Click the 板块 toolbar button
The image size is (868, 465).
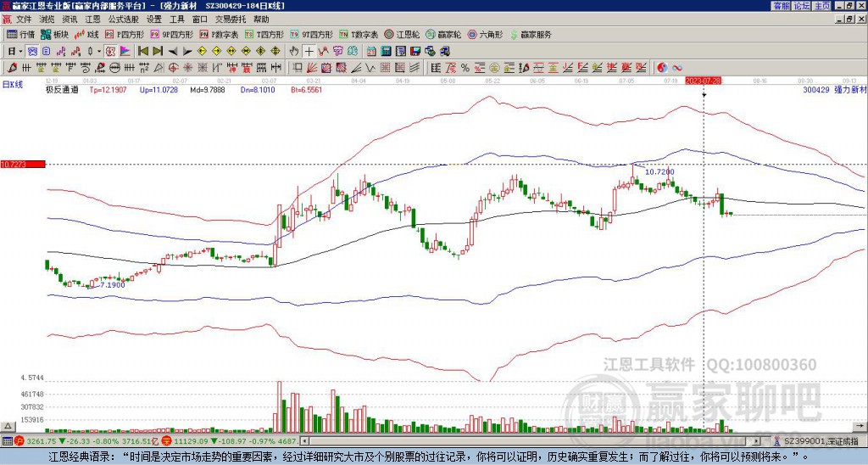pos(55,34)
